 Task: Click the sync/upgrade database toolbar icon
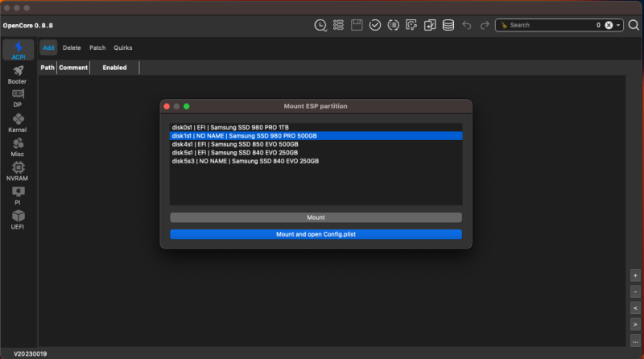point(411,25)
